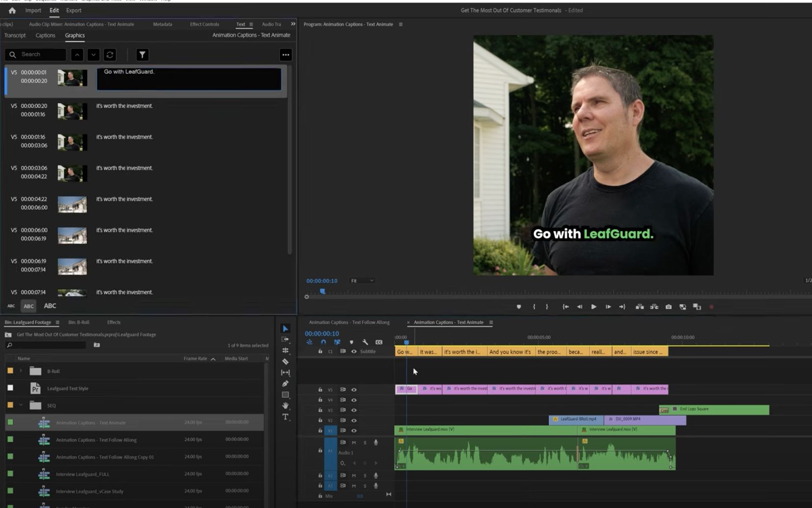Select the Ripple Edit tool
812x508 pixels.
pos(285,351)
